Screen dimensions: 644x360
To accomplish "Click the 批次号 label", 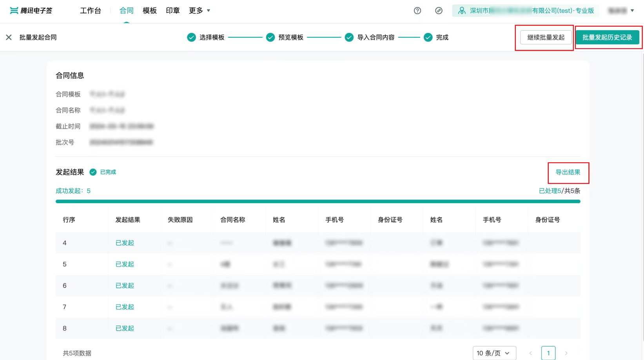I will pos(65,142).
